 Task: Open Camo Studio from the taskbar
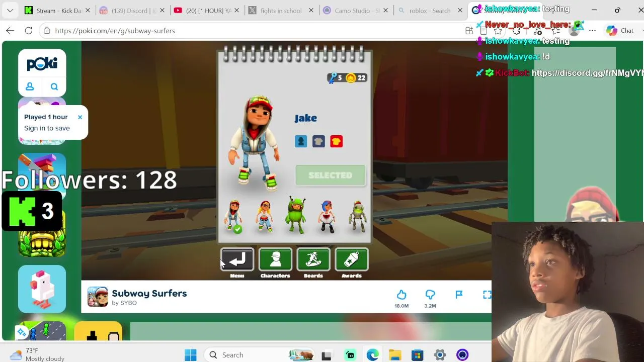[x=462, y=355]
